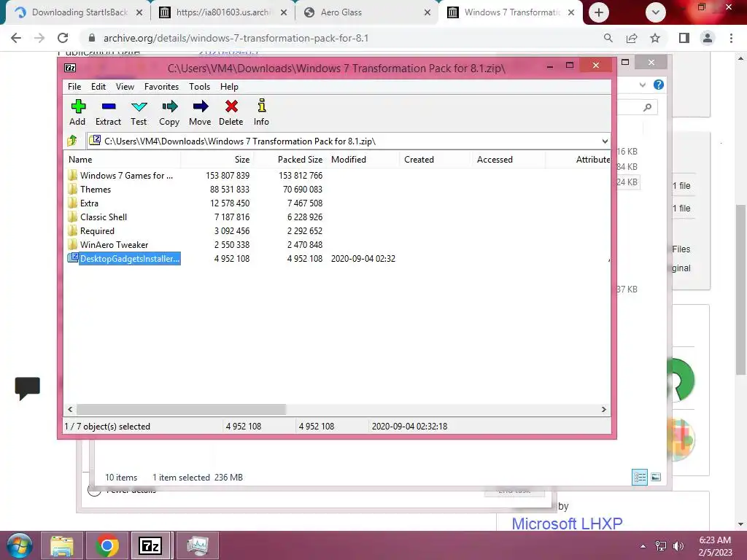Screen dimensions: 747x560
Task: Open the Chrome side panel icon
Action: click(684, 38)
